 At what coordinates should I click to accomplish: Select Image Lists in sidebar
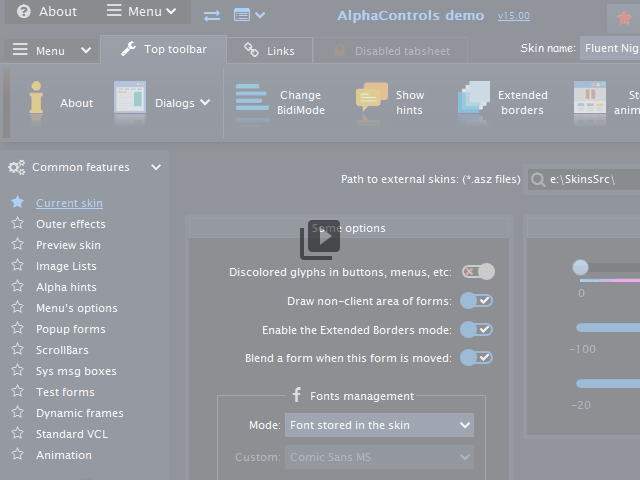tap(66, 266)
